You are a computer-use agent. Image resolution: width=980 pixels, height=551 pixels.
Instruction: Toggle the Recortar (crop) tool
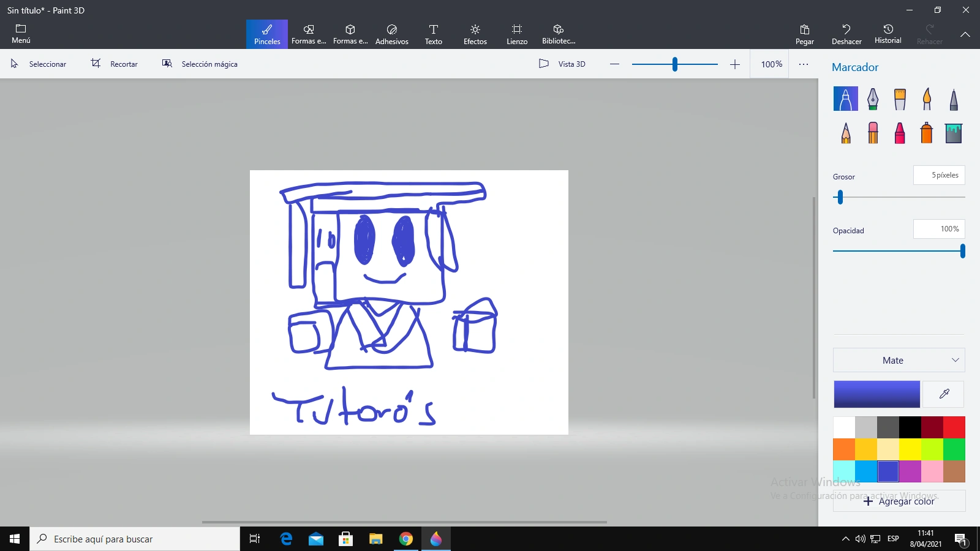(x=114, y=64)
